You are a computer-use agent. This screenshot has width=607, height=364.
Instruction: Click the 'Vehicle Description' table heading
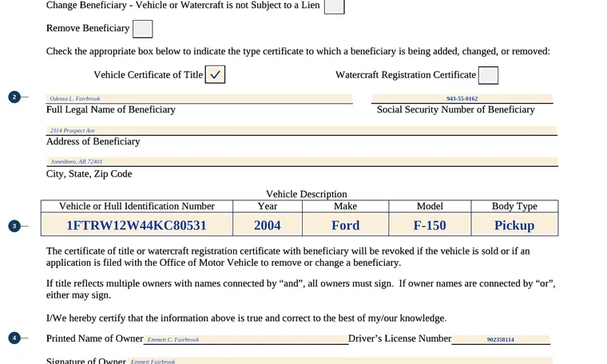(306, 194)
